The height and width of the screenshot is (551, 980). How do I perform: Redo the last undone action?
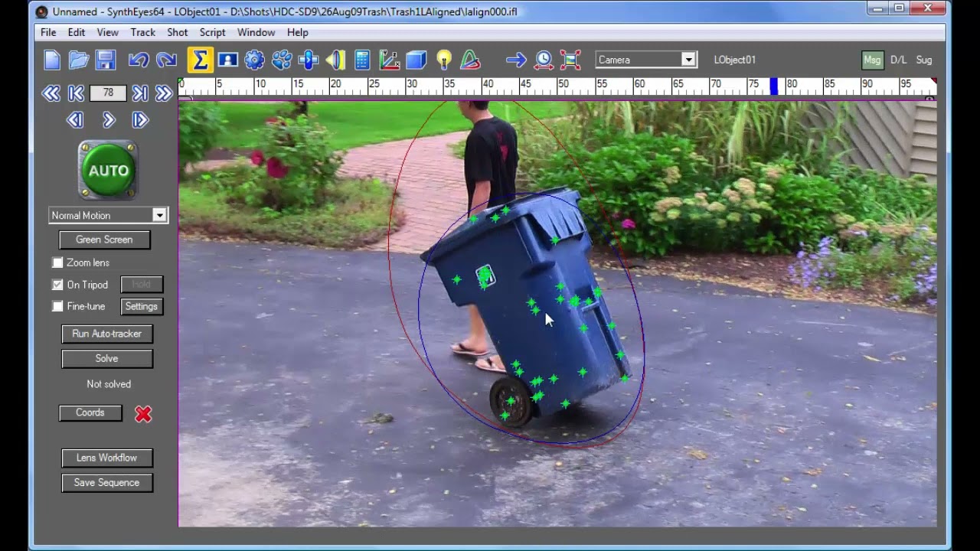coord(166,60)
